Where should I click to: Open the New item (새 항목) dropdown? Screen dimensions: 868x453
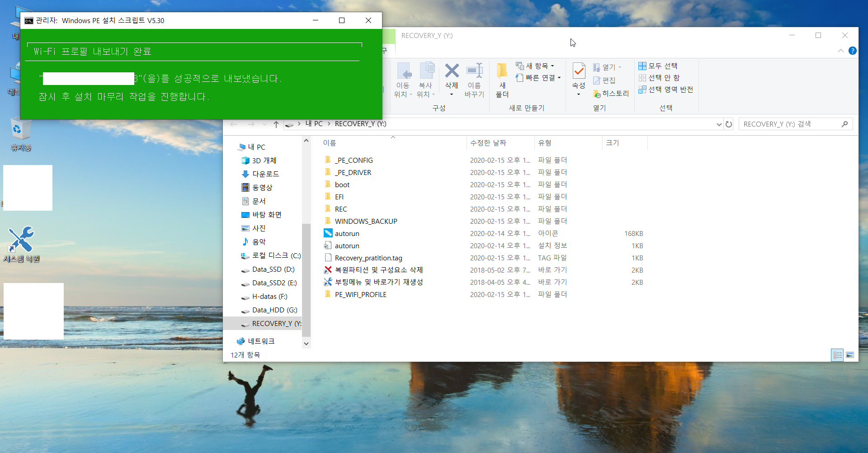pos(535,66)
